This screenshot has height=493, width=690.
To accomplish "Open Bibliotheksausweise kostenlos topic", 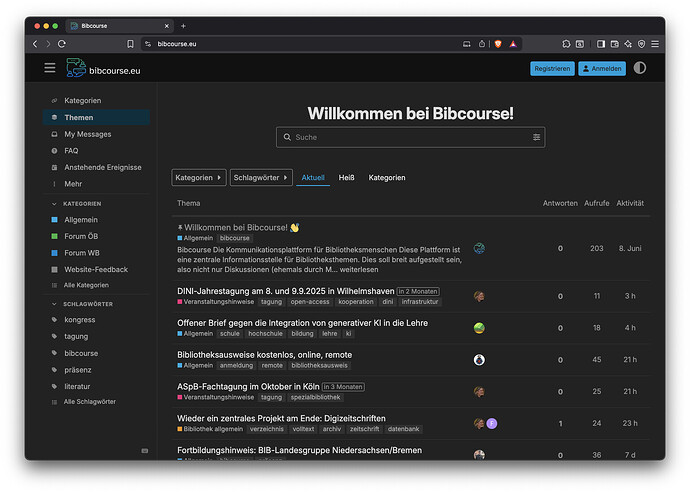I will pyautogui.click(x=264, y=355).
